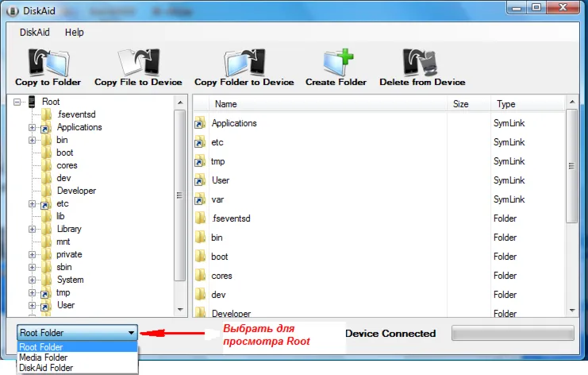Click file list scrollbar down arrow
This screenshot has height=375, width=588.
pyautogui.click(x=572, y=310)
